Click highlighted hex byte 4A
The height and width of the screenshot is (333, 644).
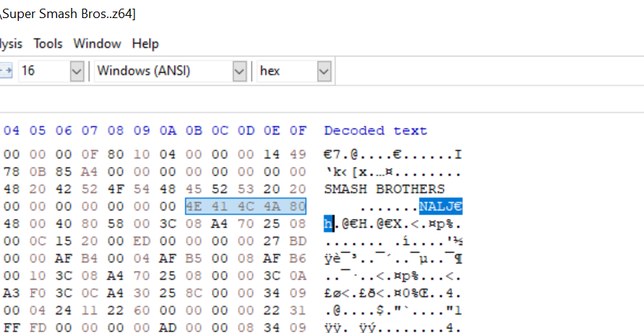pos(272,206)
